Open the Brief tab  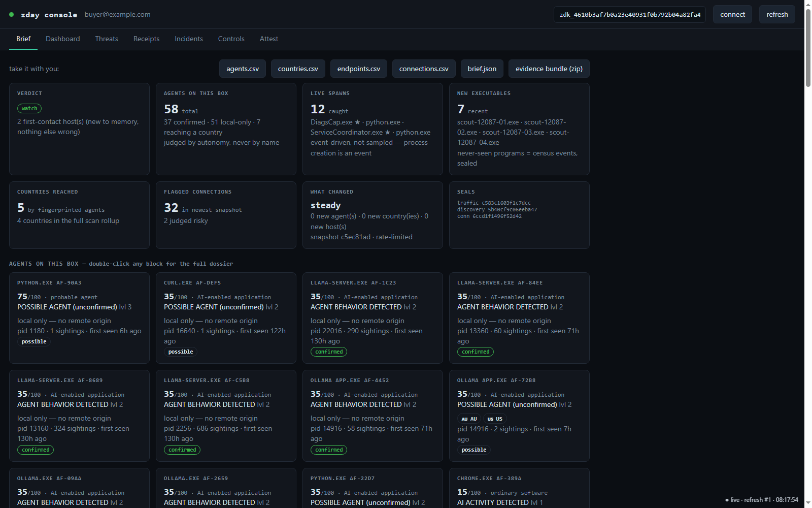click(23, 39)
